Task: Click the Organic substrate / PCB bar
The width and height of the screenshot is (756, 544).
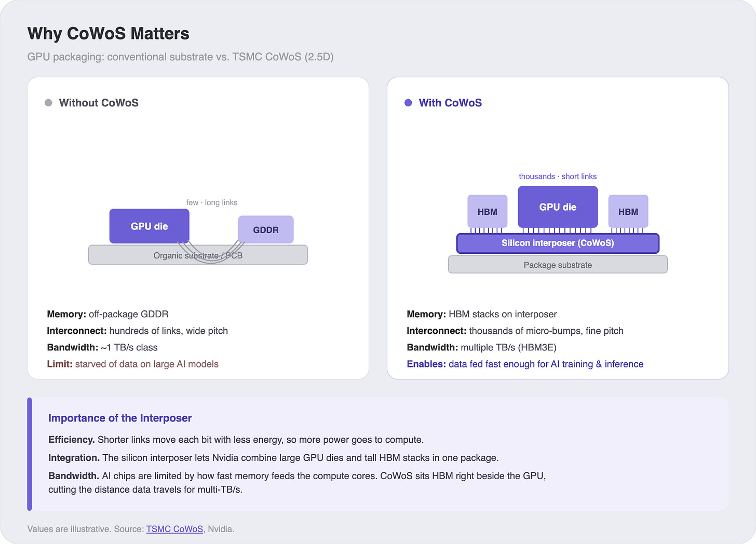Action: pos(198,255)
